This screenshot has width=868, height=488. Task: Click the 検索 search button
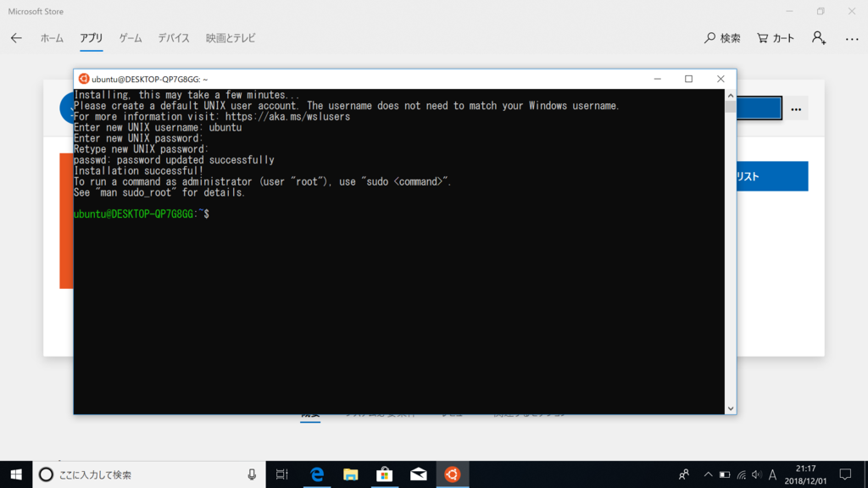722,38
